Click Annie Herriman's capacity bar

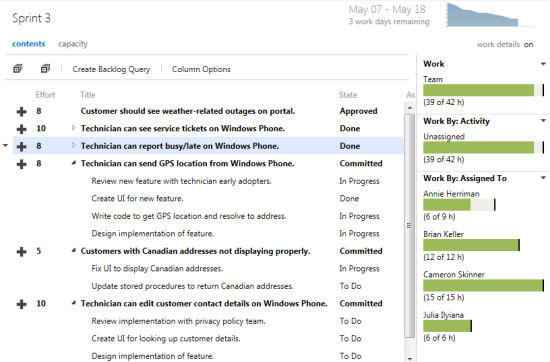459,205
